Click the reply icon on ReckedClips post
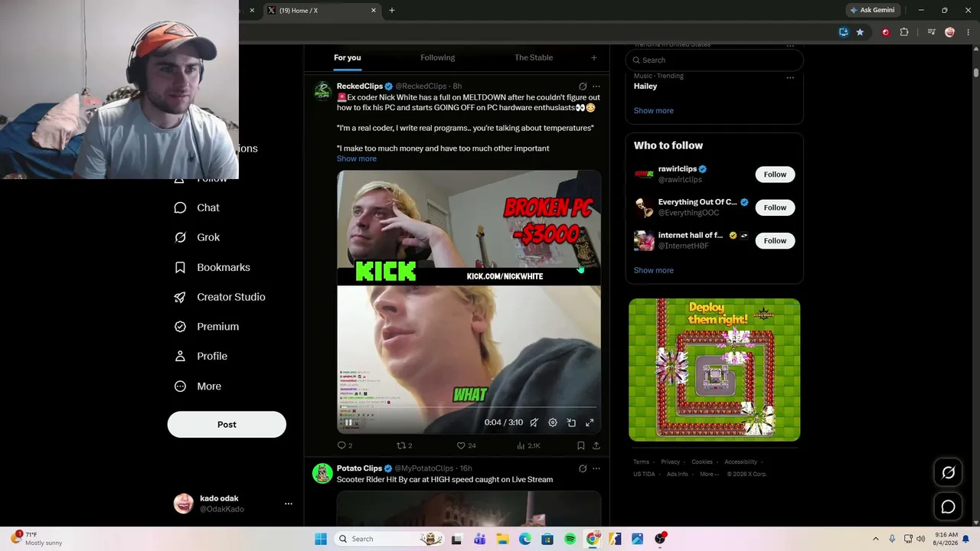Image resolution: width=980 pixels, height=551 pixels. coord(341,445)
